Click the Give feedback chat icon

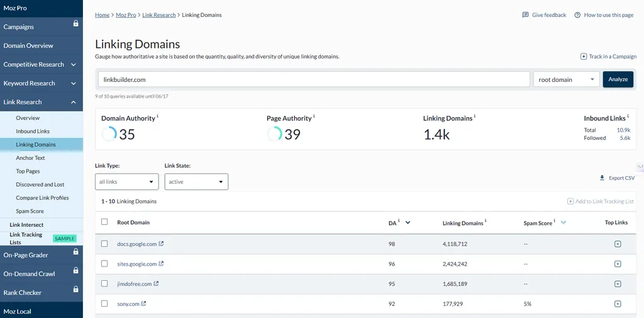525,15
